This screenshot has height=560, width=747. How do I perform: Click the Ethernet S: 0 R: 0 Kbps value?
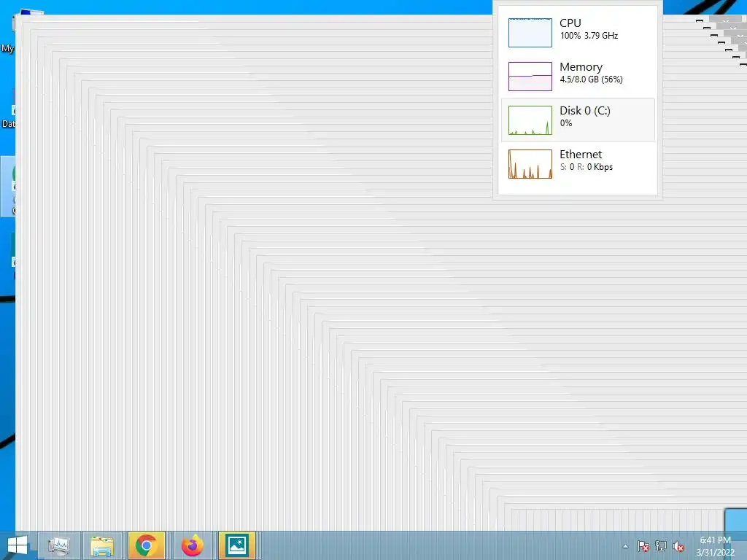pos(586,167)
